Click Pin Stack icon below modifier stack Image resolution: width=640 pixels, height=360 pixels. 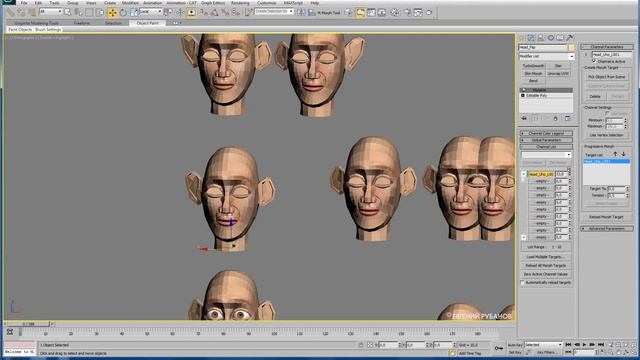[524, 118]
